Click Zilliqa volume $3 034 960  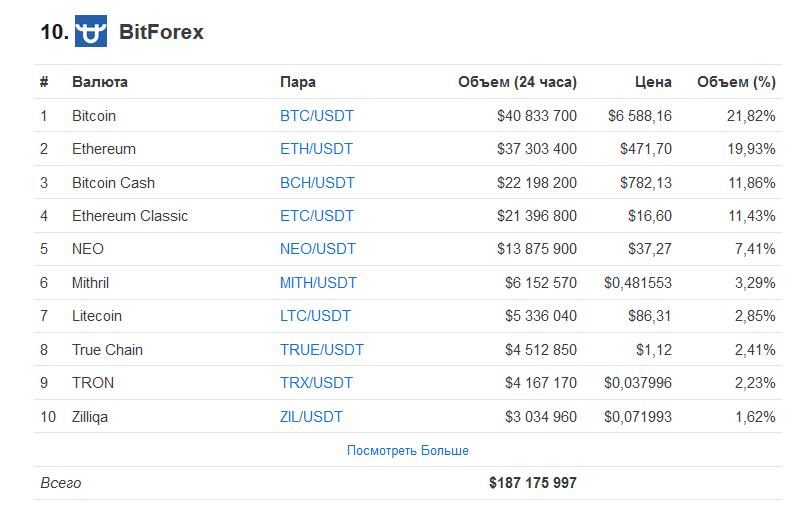pos(541,417)
